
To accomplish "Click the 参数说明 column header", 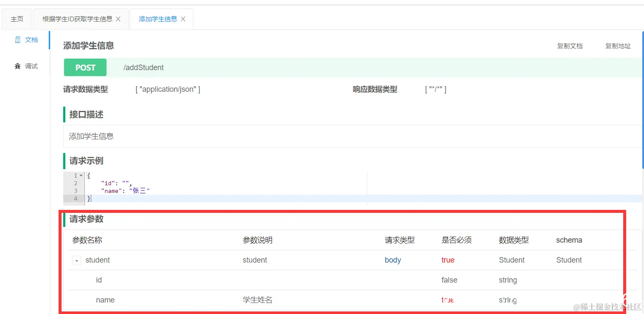I will coord(258,240).
